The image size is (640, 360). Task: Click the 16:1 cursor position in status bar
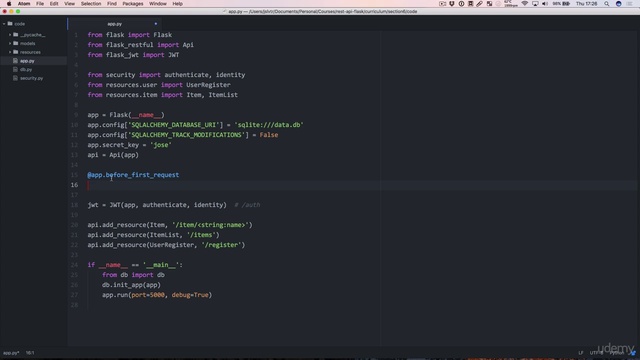pos(30,353)
